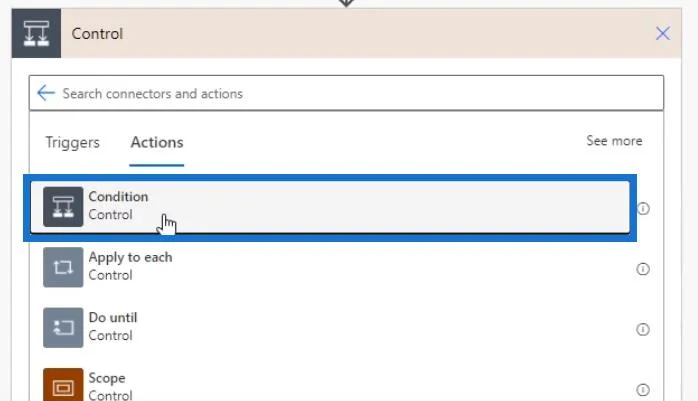This screenshot has height=401, width=698.
Task: Click the Apply to each loop icon
Action: [x=63, y=267]
